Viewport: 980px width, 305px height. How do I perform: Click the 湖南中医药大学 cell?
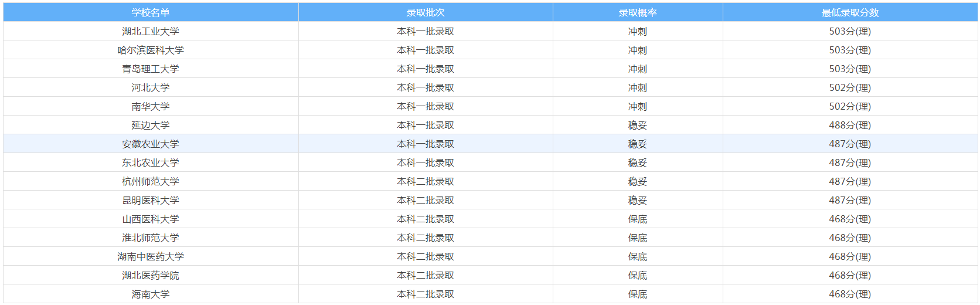click(x=151, y=256)
